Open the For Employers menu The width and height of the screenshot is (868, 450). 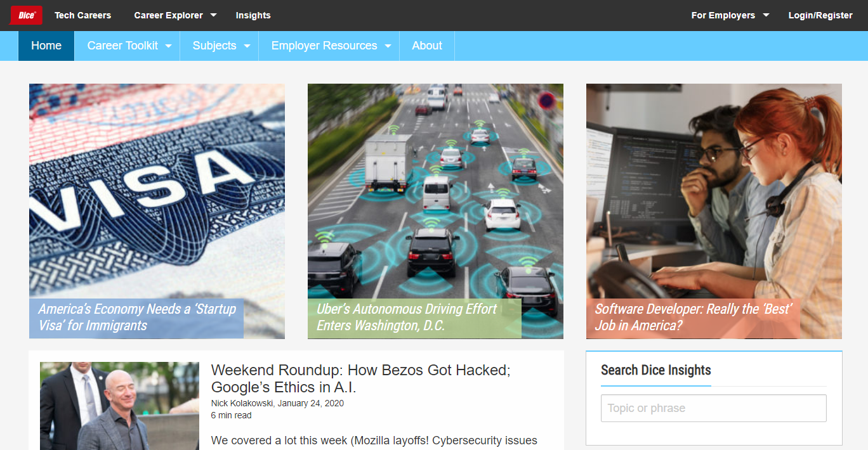point(723,15)
